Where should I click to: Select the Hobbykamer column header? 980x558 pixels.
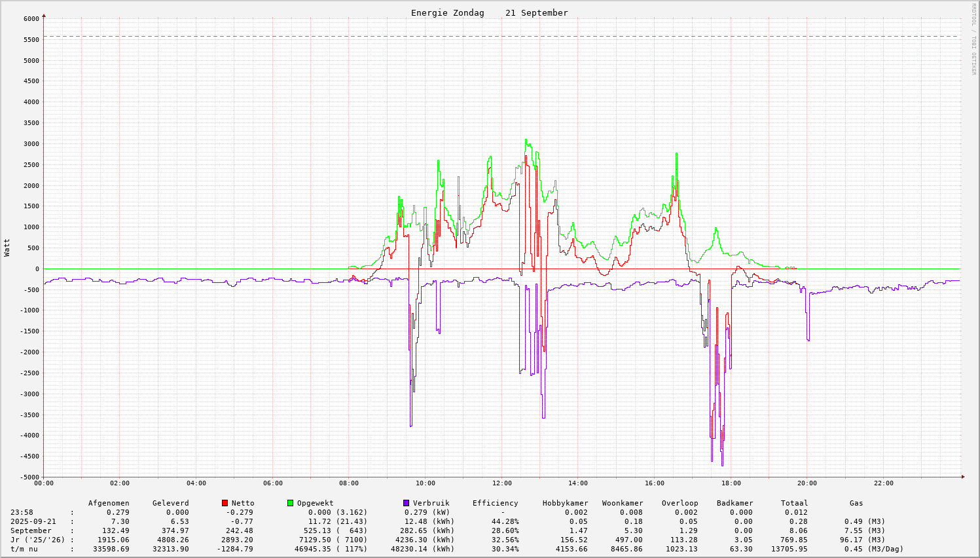[x=565, y=503]
